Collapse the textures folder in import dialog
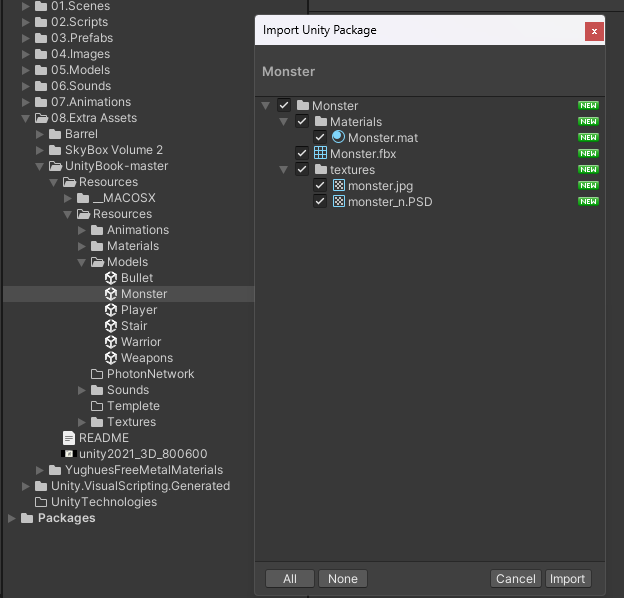This screenshot has height=598, width=624. (x=283, y=170)
